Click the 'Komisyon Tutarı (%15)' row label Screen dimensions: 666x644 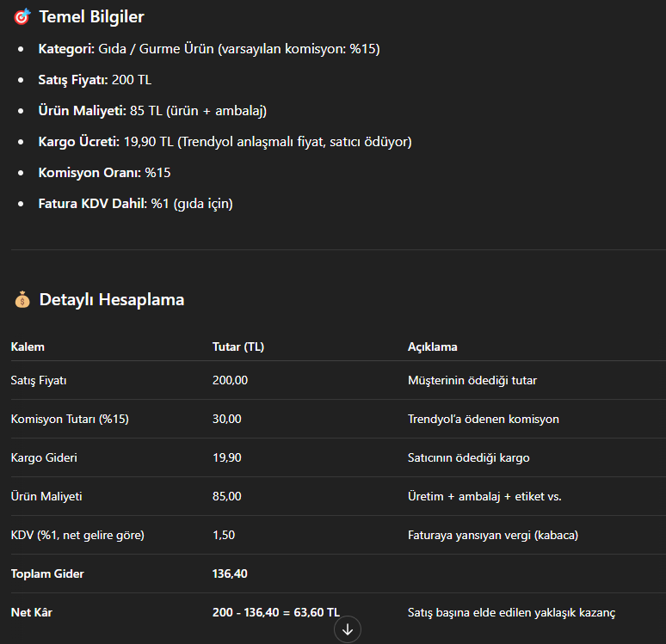coord(70,419)
